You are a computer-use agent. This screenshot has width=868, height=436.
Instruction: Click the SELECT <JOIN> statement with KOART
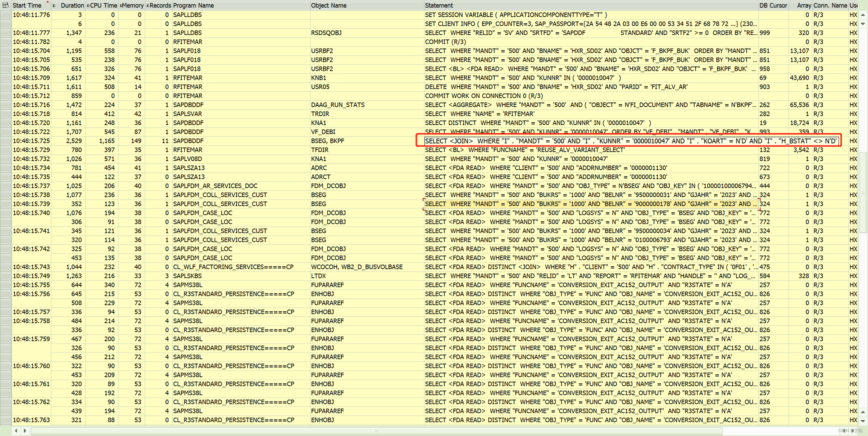(631, 141)
